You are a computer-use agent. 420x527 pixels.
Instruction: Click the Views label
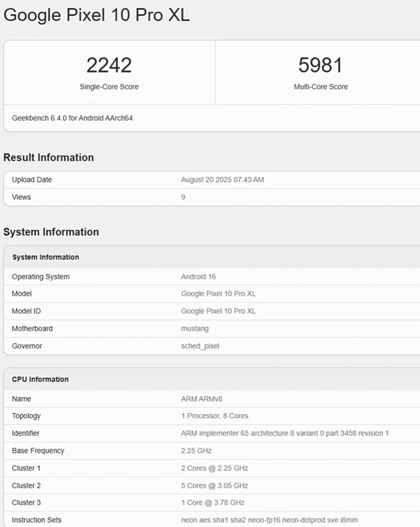pos(22,197)
